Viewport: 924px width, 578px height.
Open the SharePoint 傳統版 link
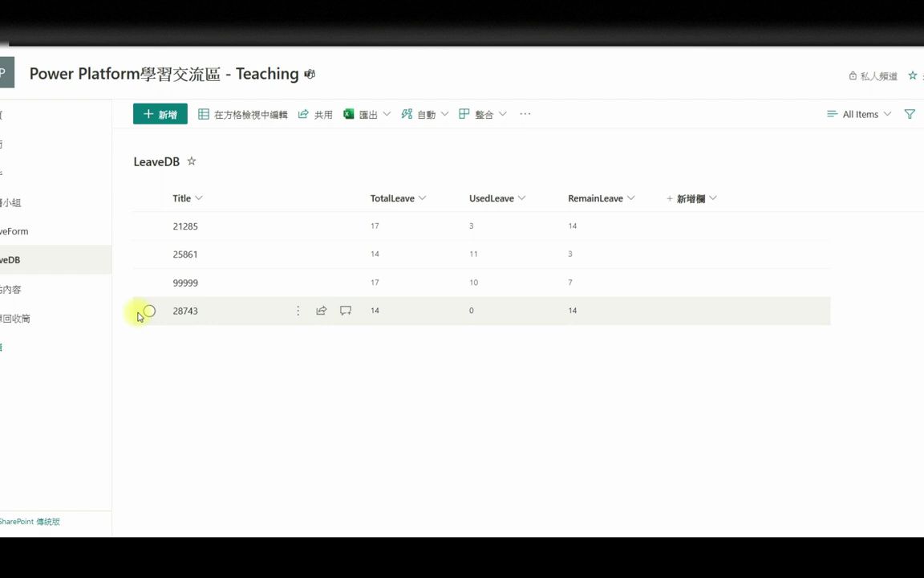[x=30, y=521]
